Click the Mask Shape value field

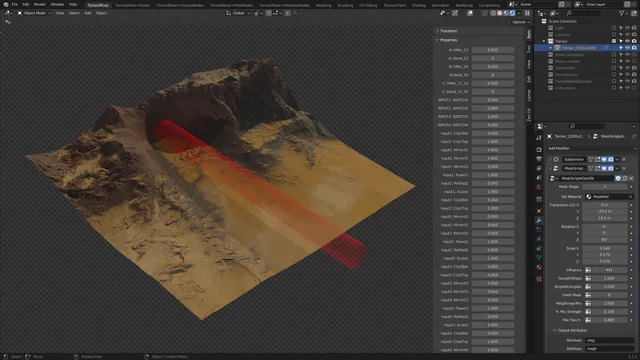(x=605, y=187)
